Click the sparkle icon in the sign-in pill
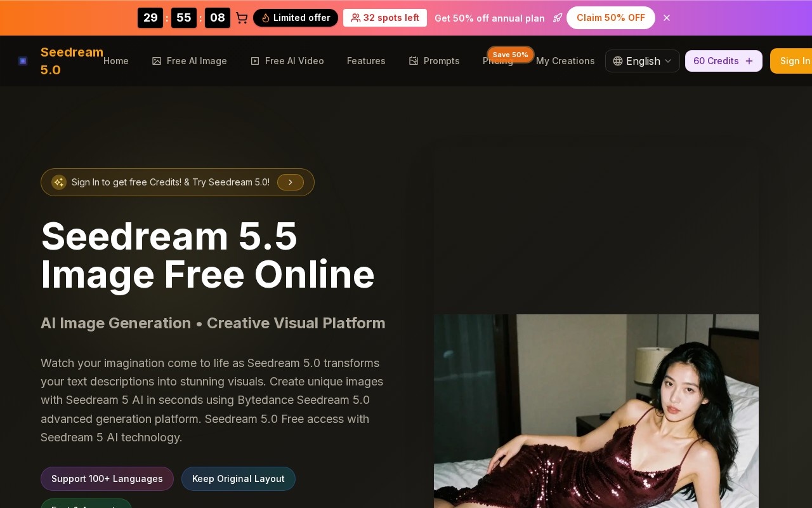Viewport: 812px width, 508px height. point(59,182)
